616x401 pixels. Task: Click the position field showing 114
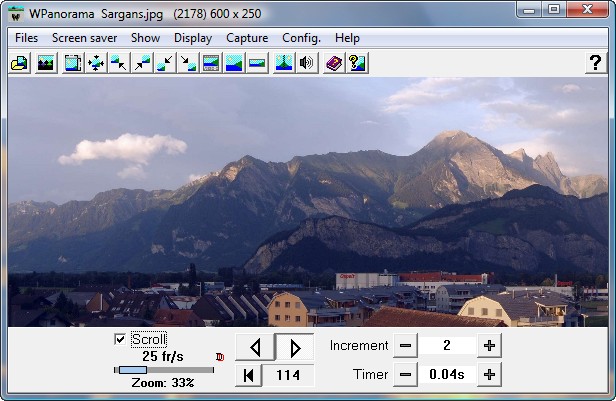point(288,375)
